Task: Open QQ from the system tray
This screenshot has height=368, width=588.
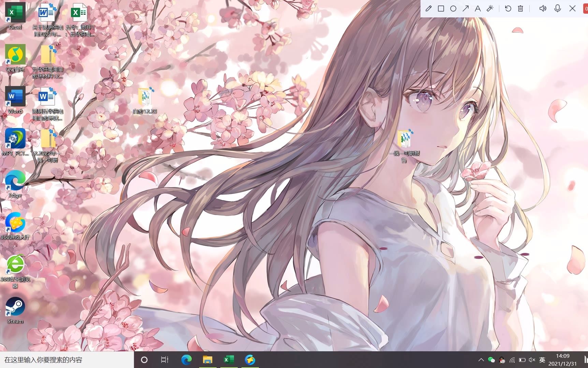Action: [x=502, y=360]
